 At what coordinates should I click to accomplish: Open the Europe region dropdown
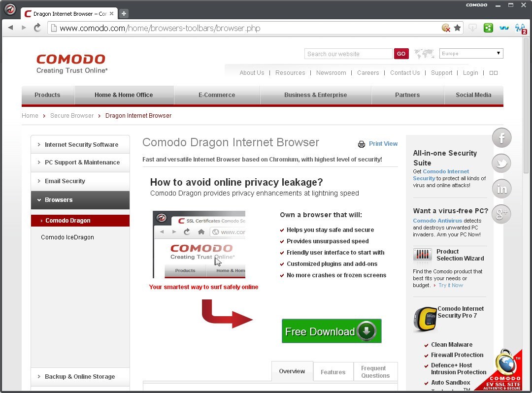point(471,53)
